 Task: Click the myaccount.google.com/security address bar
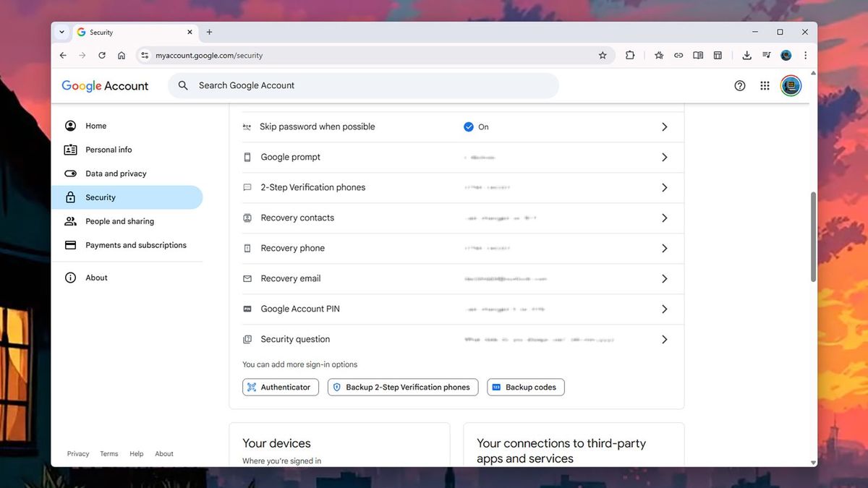376,55
